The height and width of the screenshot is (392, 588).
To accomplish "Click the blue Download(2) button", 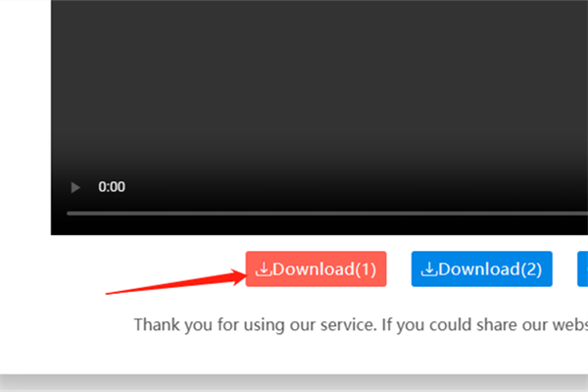I will (x=482, y=269).
